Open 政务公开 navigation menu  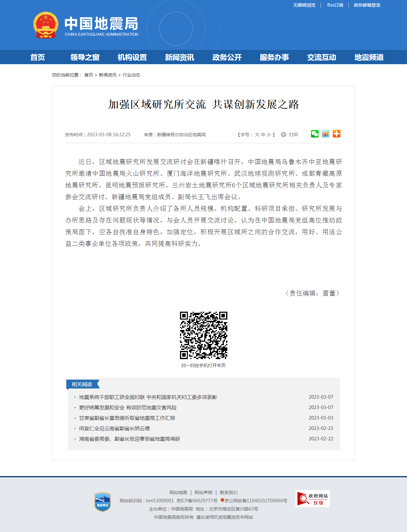227,57
